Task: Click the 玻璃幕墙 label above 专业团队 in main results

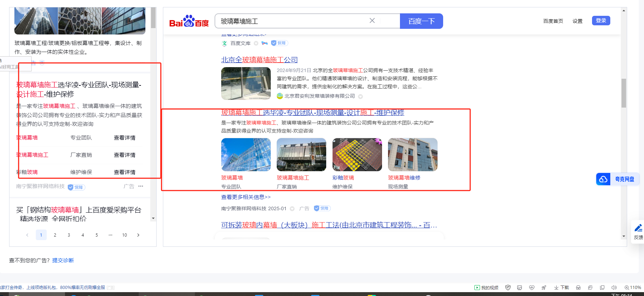Action: (232, 178)
